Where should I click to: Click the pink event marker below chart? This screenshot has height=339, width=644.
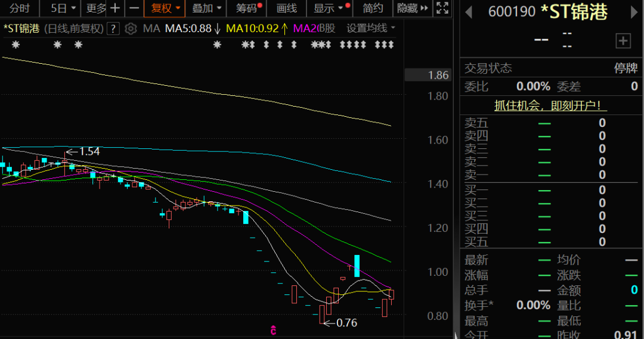click(x=273, y=329)
